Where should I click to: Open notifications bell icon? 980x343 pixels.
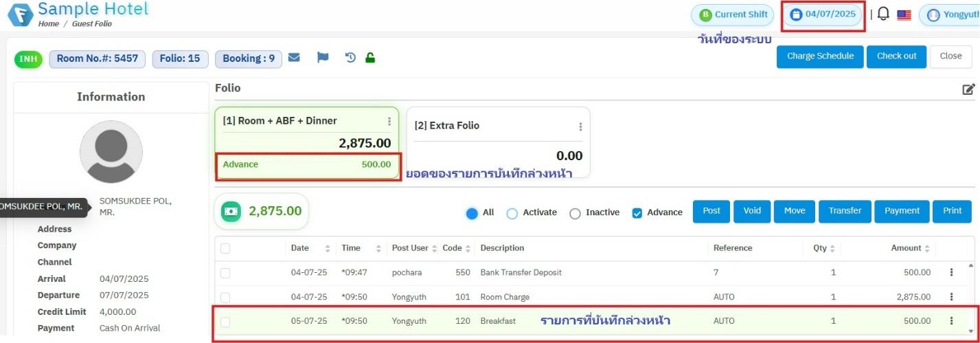[883, 14]
